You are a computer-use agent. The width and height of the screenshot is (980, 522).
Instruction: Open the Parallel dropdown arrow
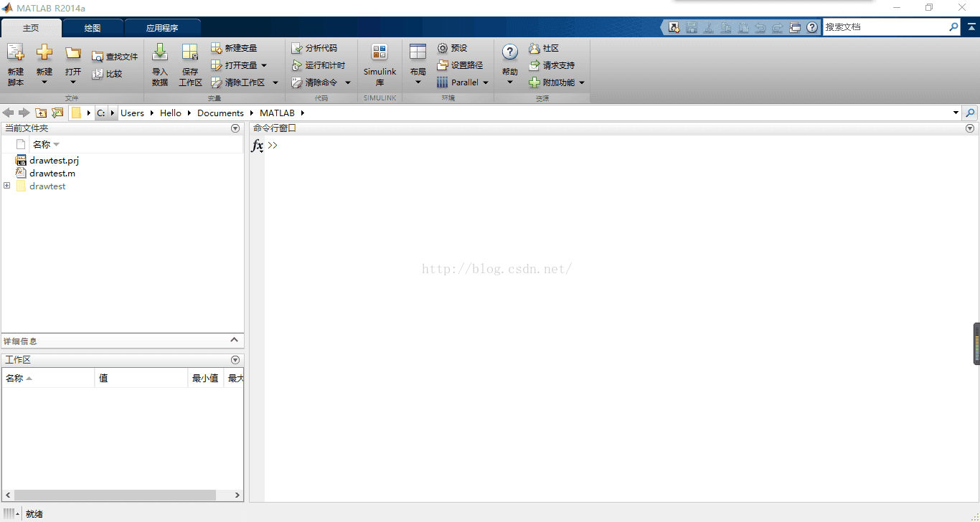[486, 82]
